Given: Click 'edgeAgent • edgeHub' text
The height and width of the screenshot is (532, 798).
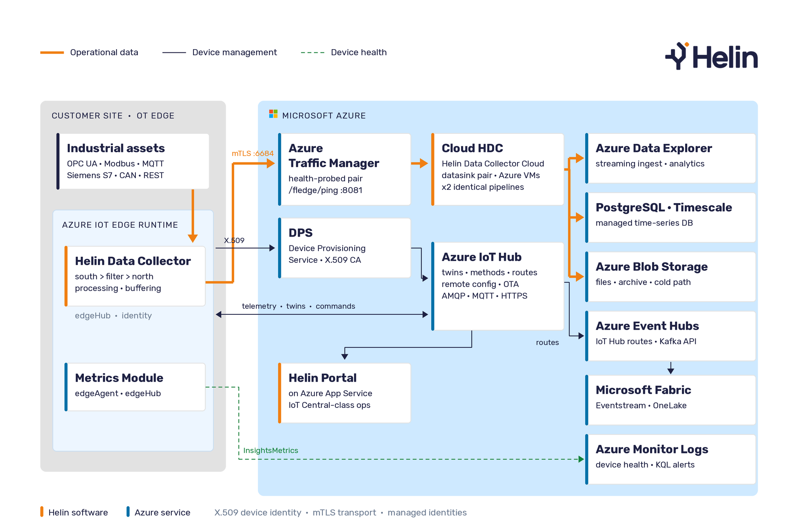Looking at the screenshot, I should (x=118, y=393).
